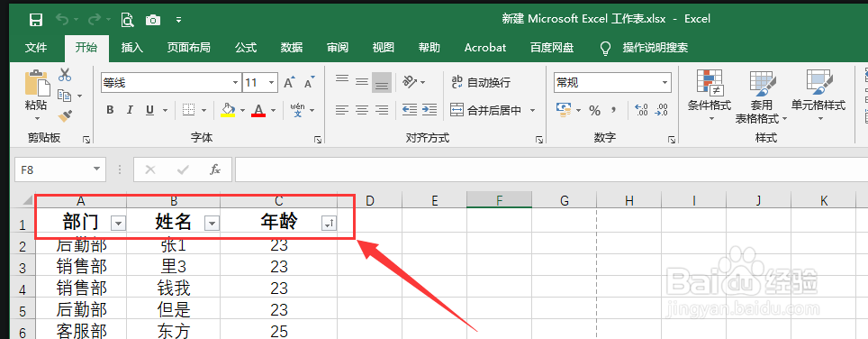Open 条件格式 conditional formatting
This screenshot has width=868, height=339.
pos(710,96)
